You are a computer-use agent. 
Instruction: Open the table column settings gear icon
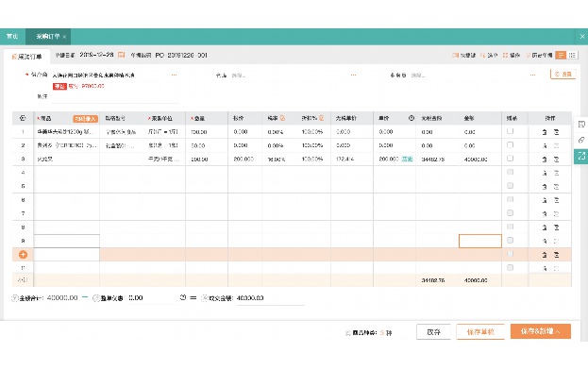[x=23, y=118]
